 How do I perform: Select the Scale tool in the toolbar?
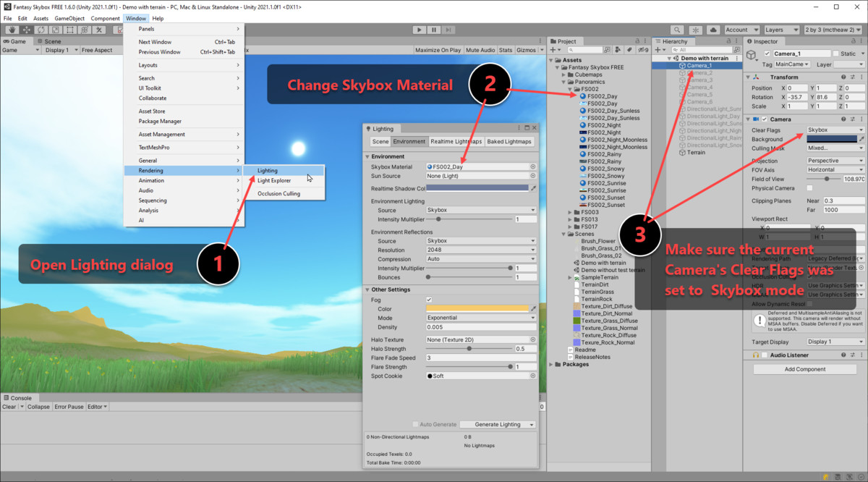55,30
